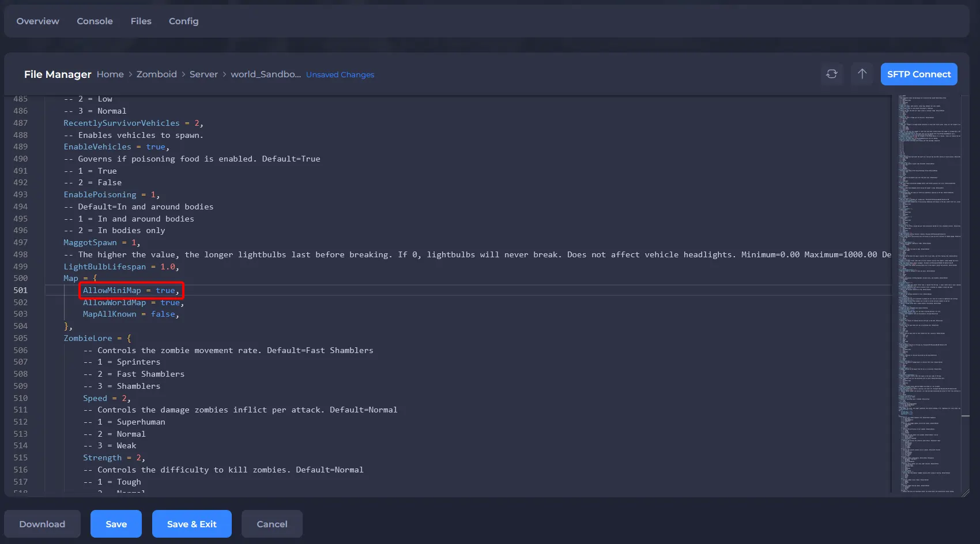
Task: Click the false value on MapAllKnown line
Action: tap(163, 314)
